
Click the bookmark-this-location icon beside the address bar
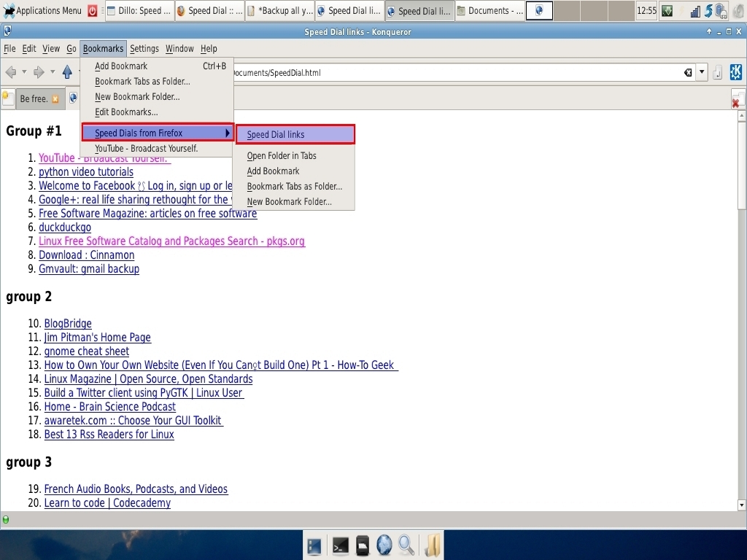[718, 72]
